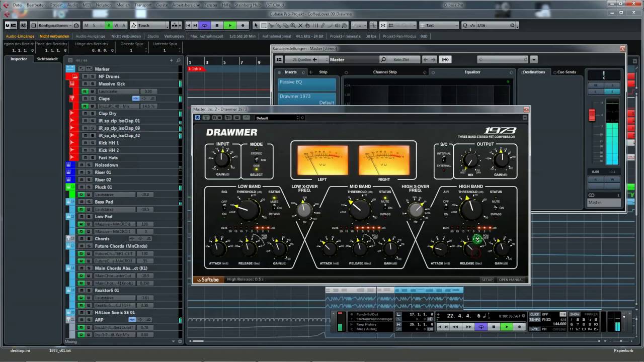644x362 pixels.
Task: Open the Geräte menu
Action: (x=162, y=5)
